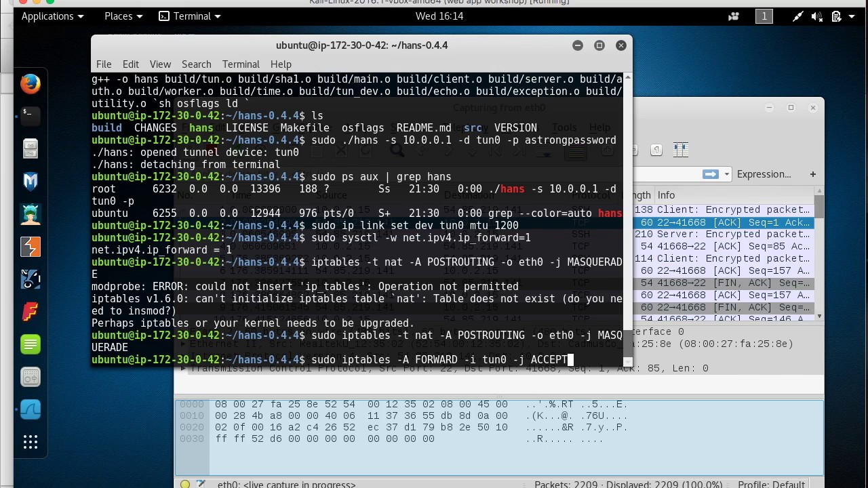This screenshot has height=488, width=868.
Task: Open terminal File menu
Action: pos(104,64)
